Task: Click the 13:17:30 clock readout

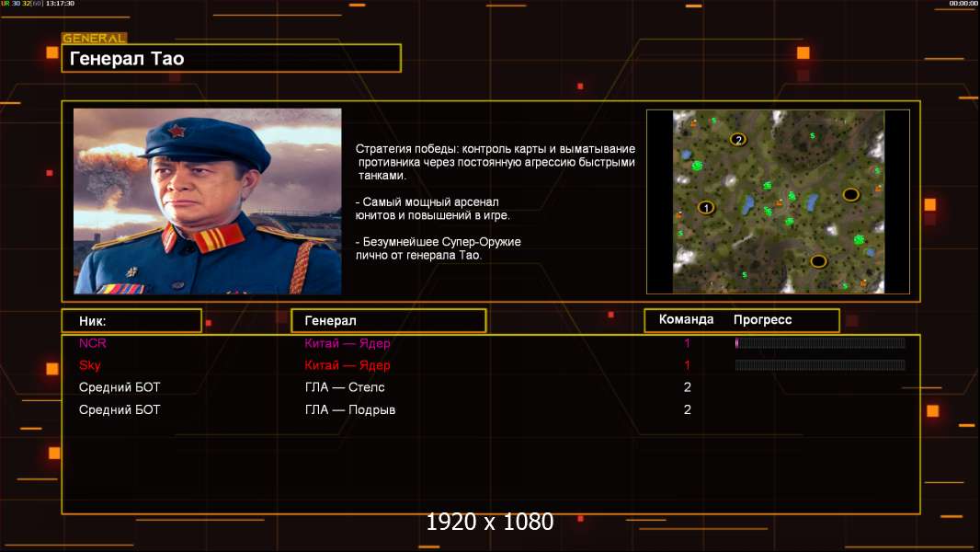Action: coord(60,4)
